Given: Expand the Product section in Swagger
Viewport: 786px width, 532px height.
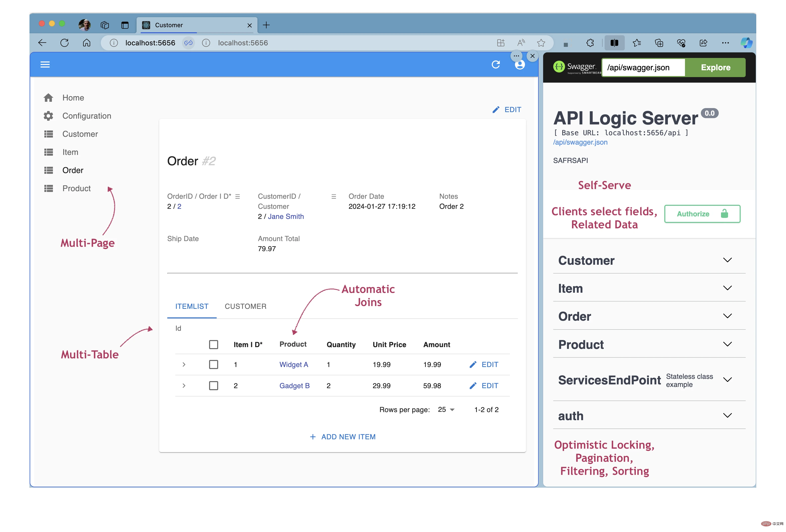Looking at the screenshot, I should (649, 344).
